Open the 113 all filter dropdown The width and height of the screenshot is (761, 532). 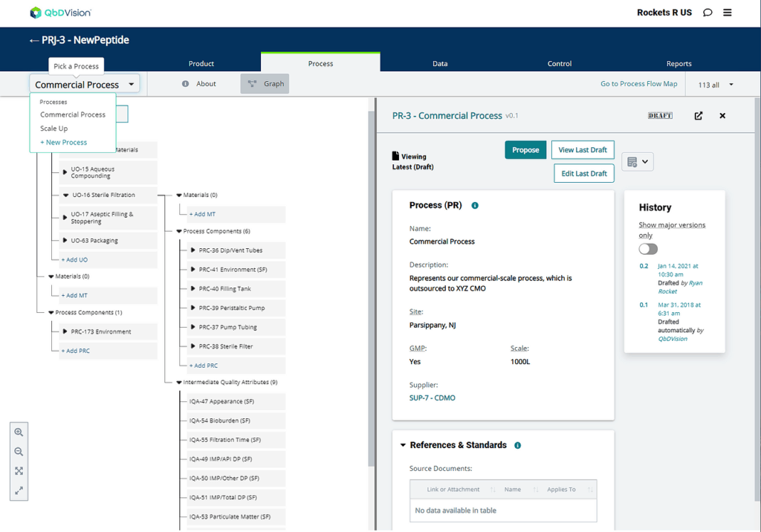(712, 84)
